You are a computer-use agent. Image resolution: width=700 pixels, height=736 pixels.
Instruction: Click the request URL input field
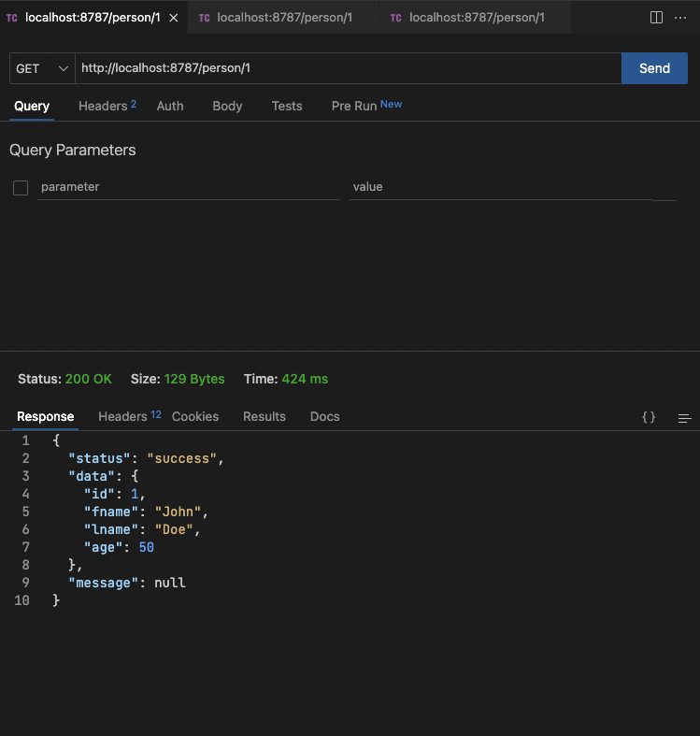click(x=346, y=68)
